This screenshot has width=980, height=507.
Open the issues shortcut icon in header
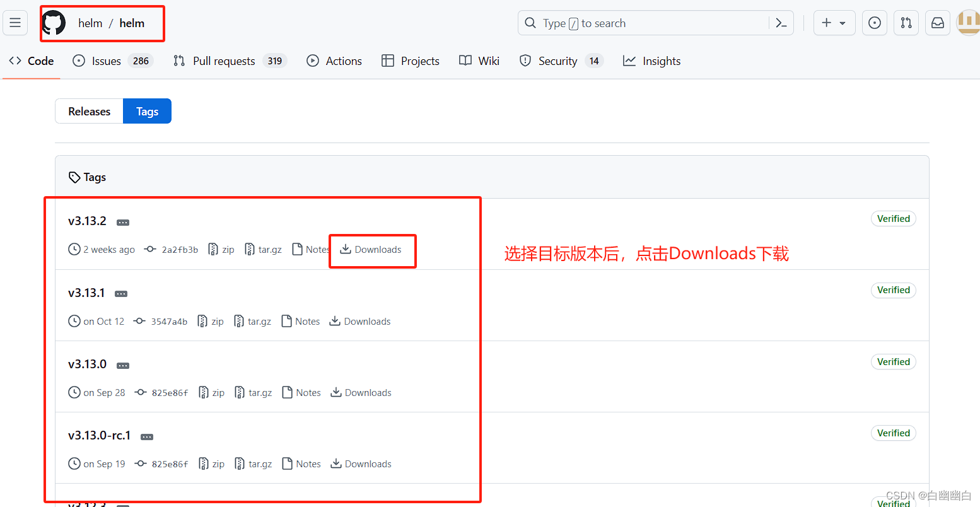(x=875, y=23)
